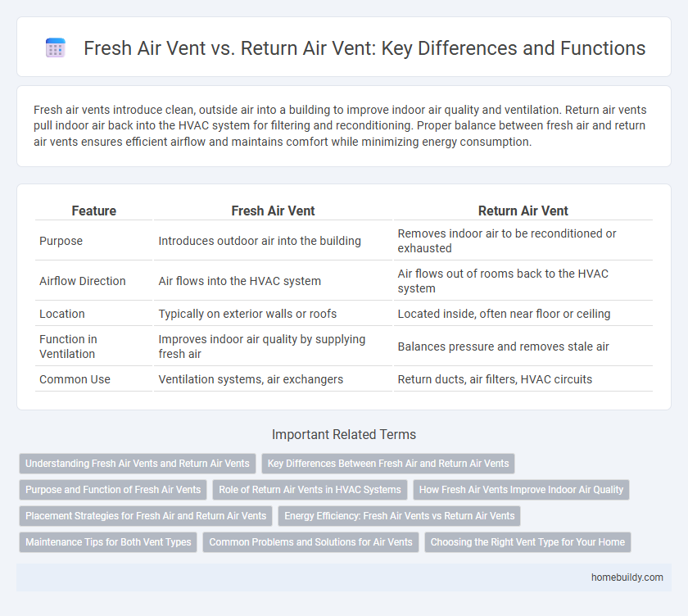
Task: Click the 'Feature' column header
Action: click(x=93, y=211)
